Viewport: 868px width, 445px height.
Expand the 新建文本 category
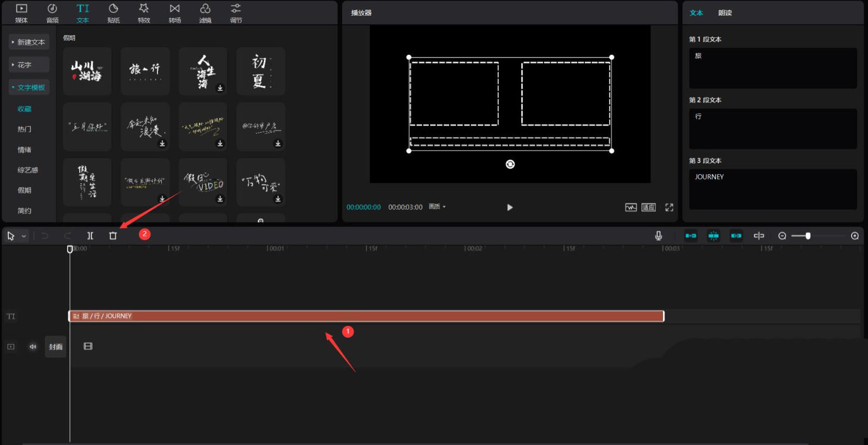[29, 42]
